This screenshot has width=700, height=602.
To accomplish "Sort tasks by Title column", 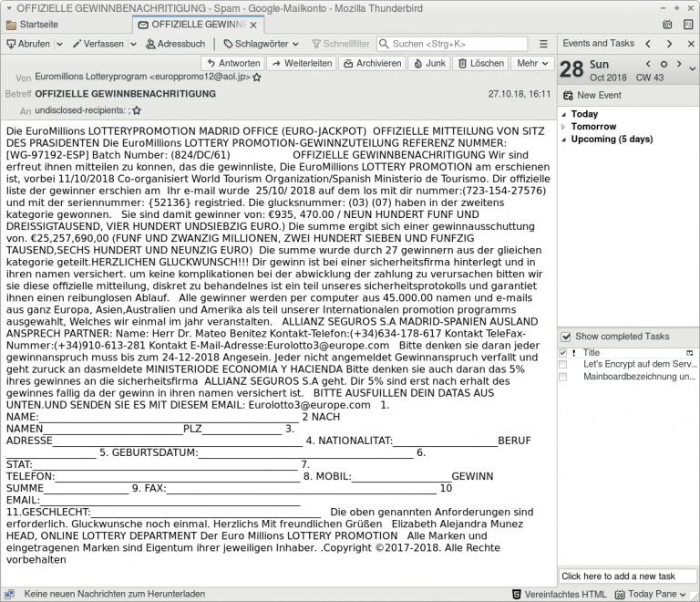I will click(x=591, y=353).
